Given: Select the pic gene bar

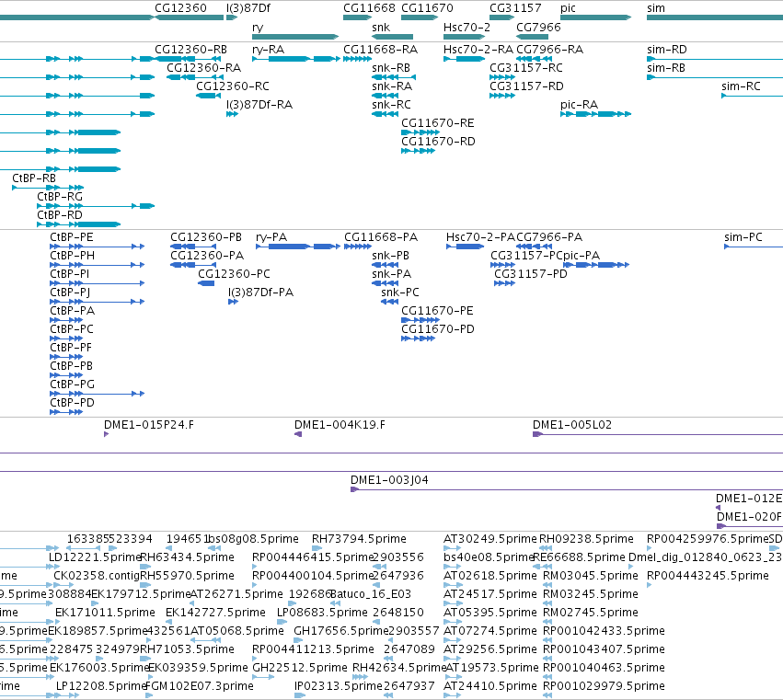Looking at the screenshot, I should (595, 17).
